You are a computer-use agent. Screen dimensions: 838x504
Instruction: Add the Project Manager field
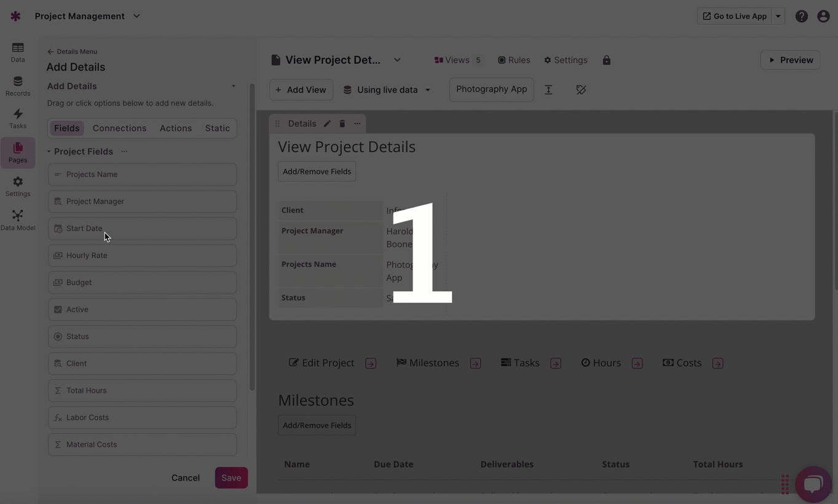point(142,202)
